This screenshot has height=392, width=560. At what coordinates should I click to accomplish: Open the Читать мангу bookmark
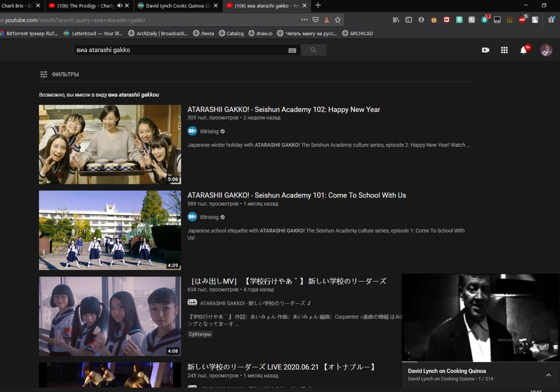pos(307,34)
